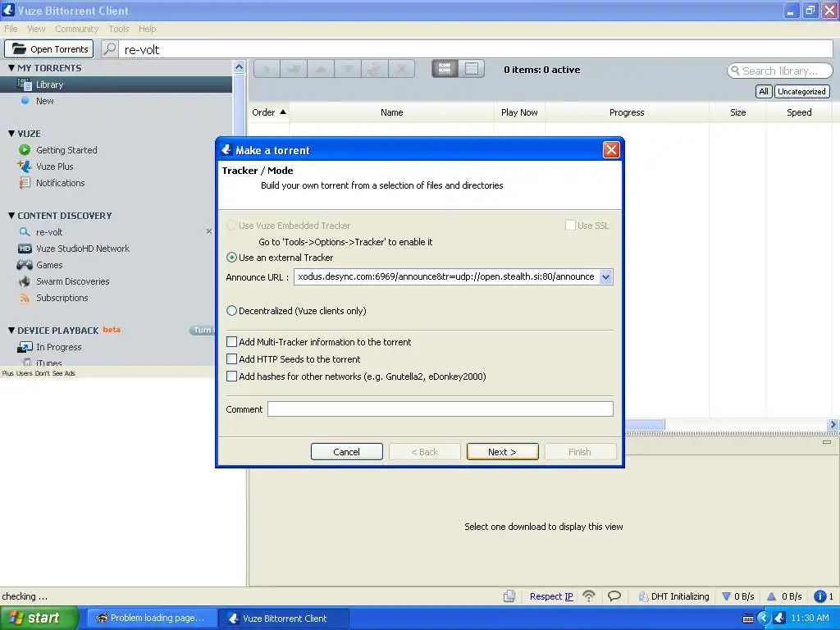Collapse the DEVICE PLAYBACK section
This screenshot has width=840, height=630.
pyautogui.click(x=11, y=330)
